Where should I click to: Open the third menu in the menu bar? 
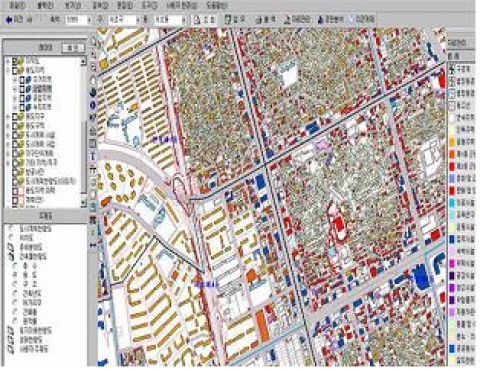(x=73, y=5)
